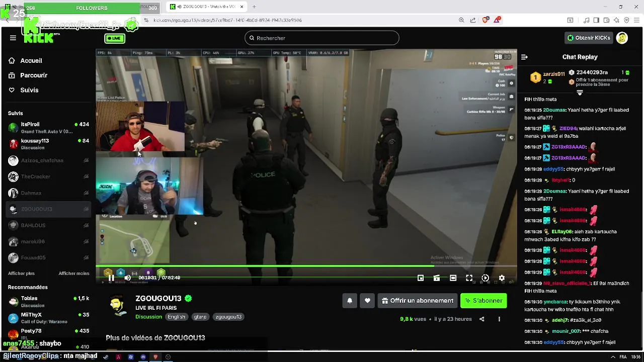Open the Brave VPN icon
644x362 pixels.
coord(626,20)
